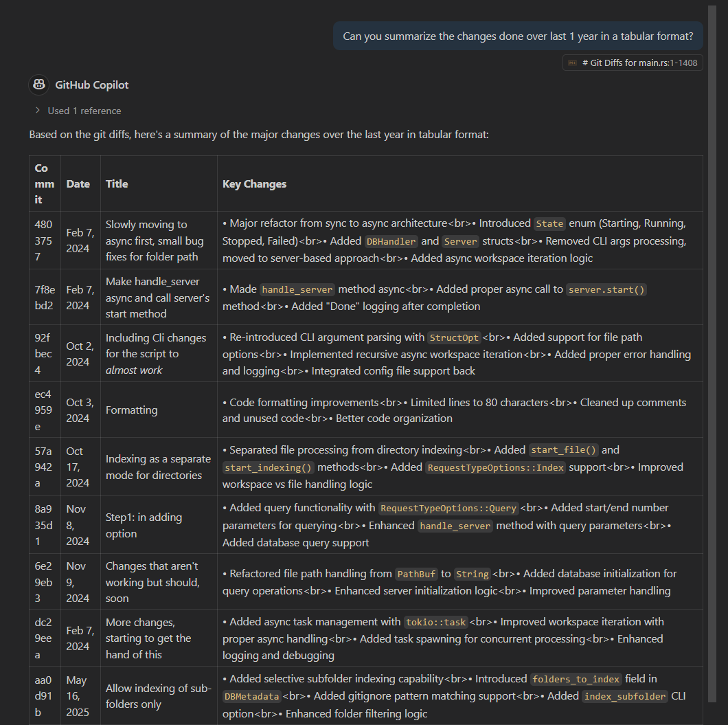This screenshot has height=725, width=728.
Task: Click the RequestTypeOptions::Query code span
Action: tap(448, 508)
